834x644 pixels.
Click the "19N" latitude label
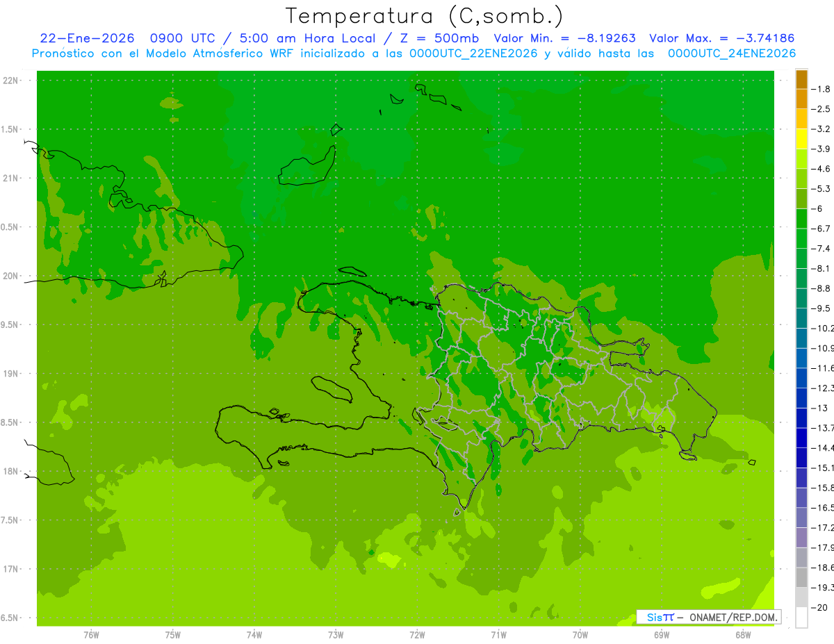11,374
